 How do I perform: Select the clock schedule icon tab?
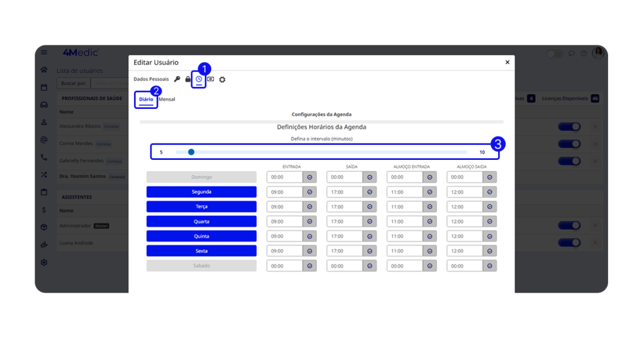[x=199, y=79]
